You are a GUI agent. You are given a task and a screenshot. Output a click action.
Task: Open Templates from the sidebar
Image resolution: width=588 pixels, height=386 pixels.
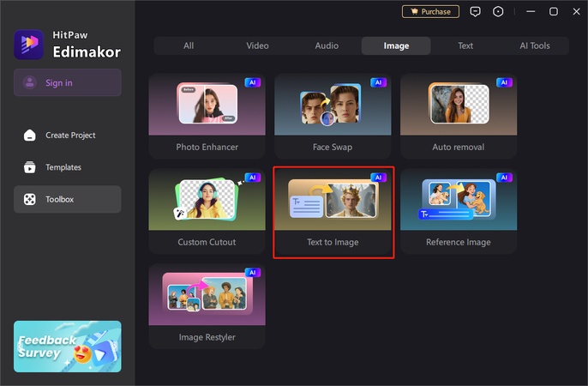[x=68, y=167]
